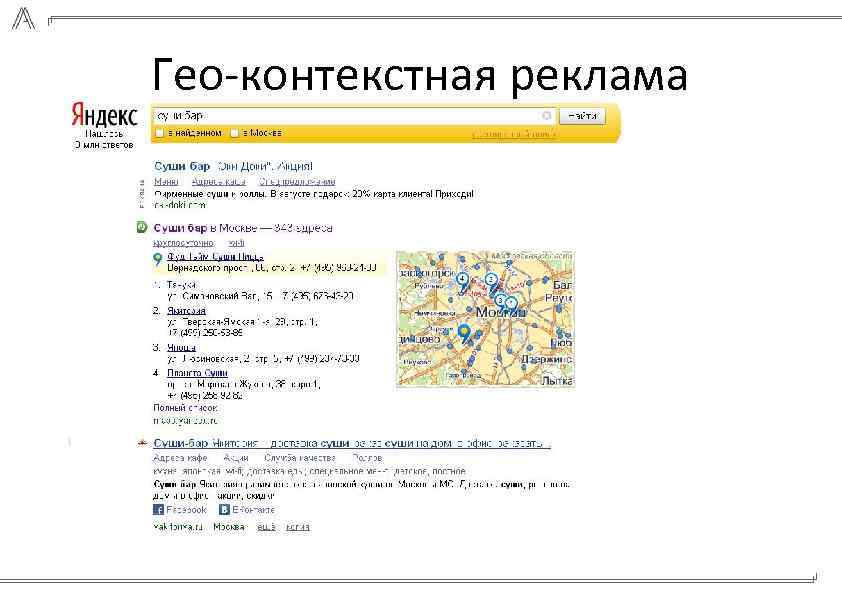Click the 'ещё' link in the last result
842x595 pixels.
[266, 527]
